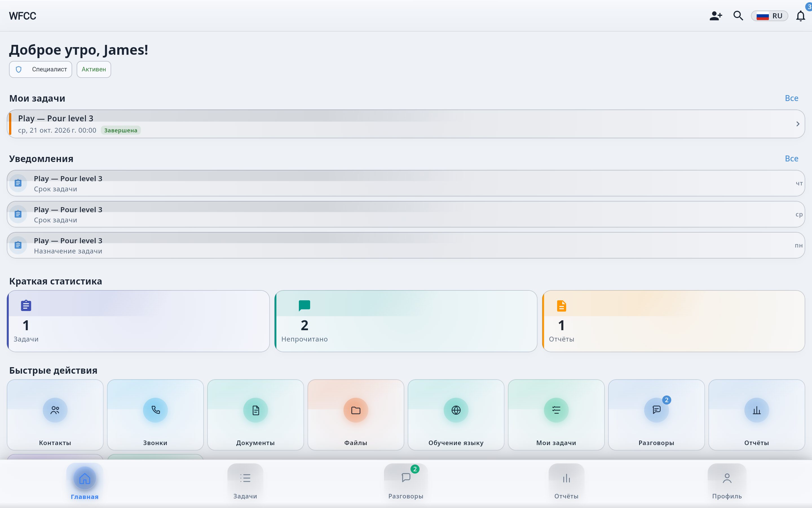This screenshot has width=812, height=508.
Task: Switch to Задачи tab in bottom navigation
Action: pyautogui.click(x=245, y=483)
